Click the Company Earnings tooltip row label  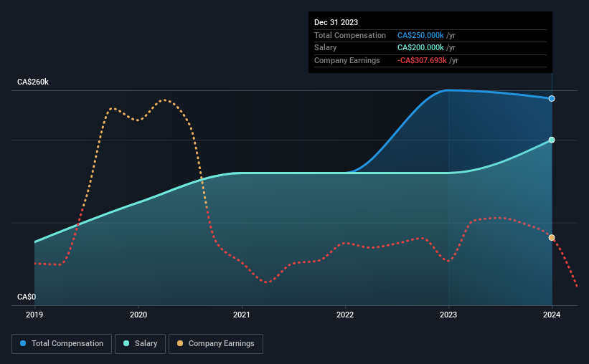(347, 60)
